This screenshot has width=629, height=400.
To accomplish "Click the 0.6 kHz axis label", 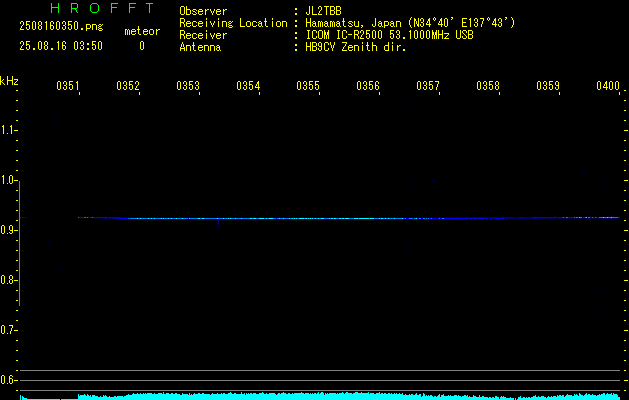I will [8, 380].
